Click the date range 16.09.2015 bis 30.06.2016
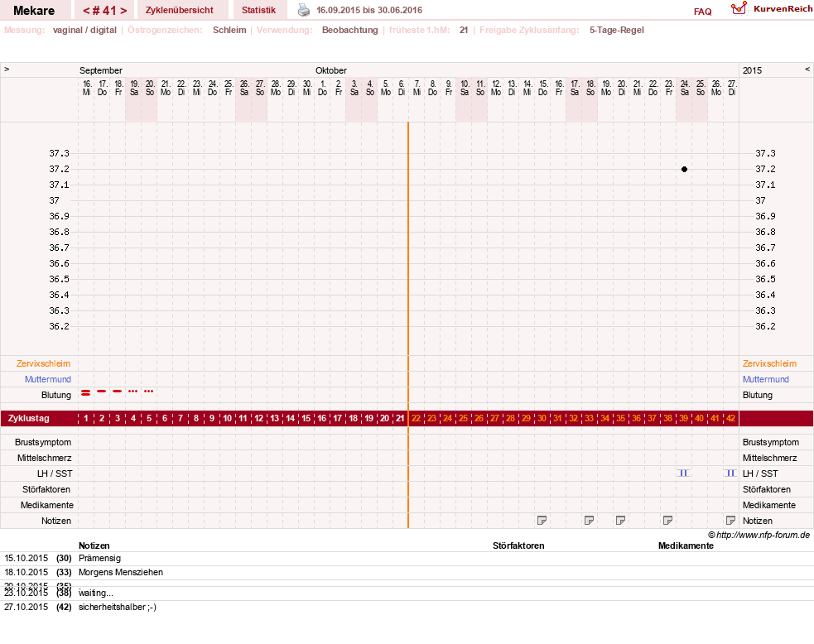 click(369, 10)
